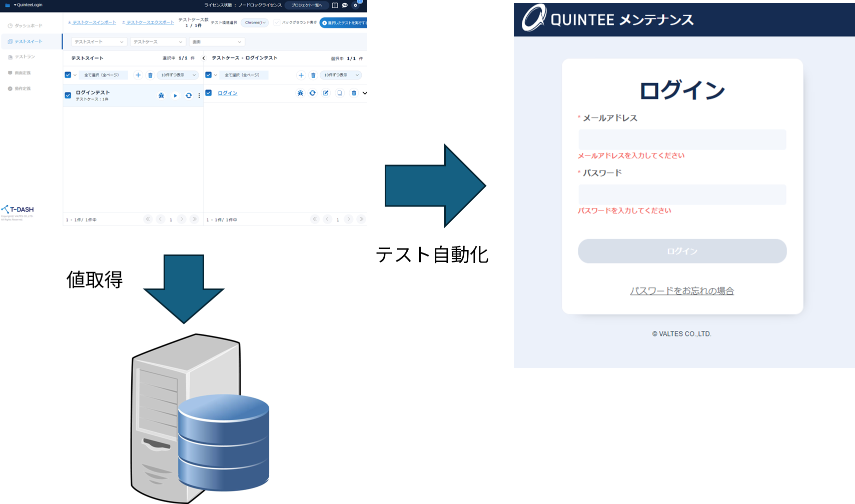Click the T-DASH logo in the sidebar
The image size is (855, 504).
(18, 209)
